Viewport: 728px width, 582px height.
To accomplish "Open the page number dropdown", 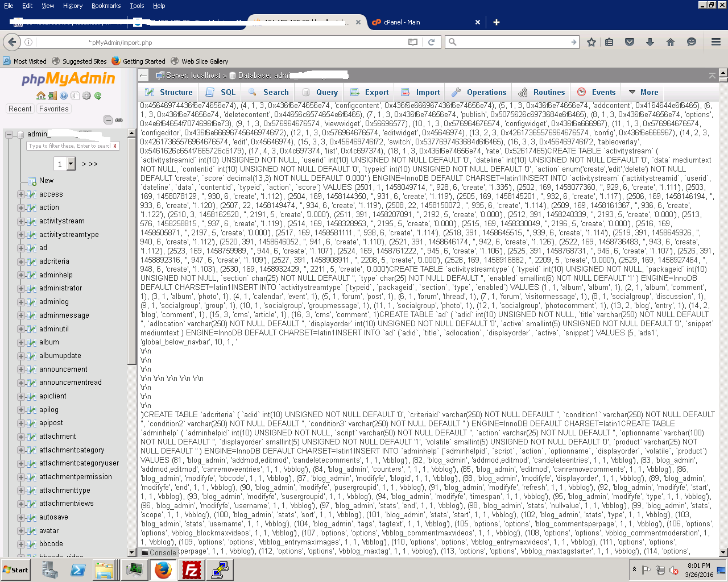I will pyautogui.click(x=64, y=164).
